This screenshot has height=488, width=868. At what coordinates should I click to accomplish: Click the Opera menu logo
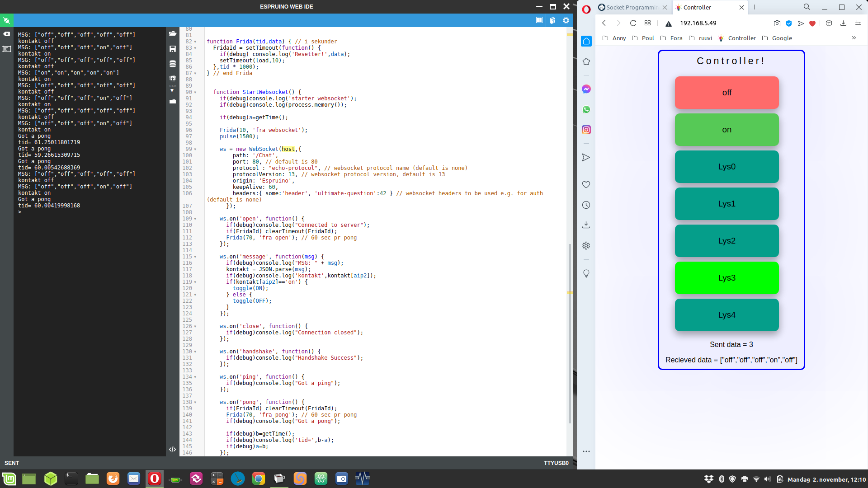(586, 9)
